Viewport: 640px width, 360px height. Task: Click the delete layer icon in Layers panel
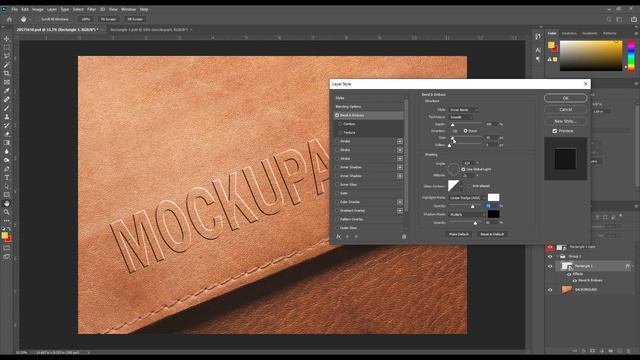pos(629,351)
